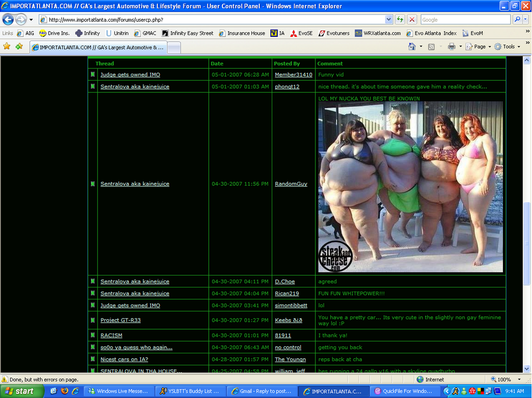The image size is (532, 398).
Task: Open the zoom level dropdown arrow
Action: click(518, 380)
